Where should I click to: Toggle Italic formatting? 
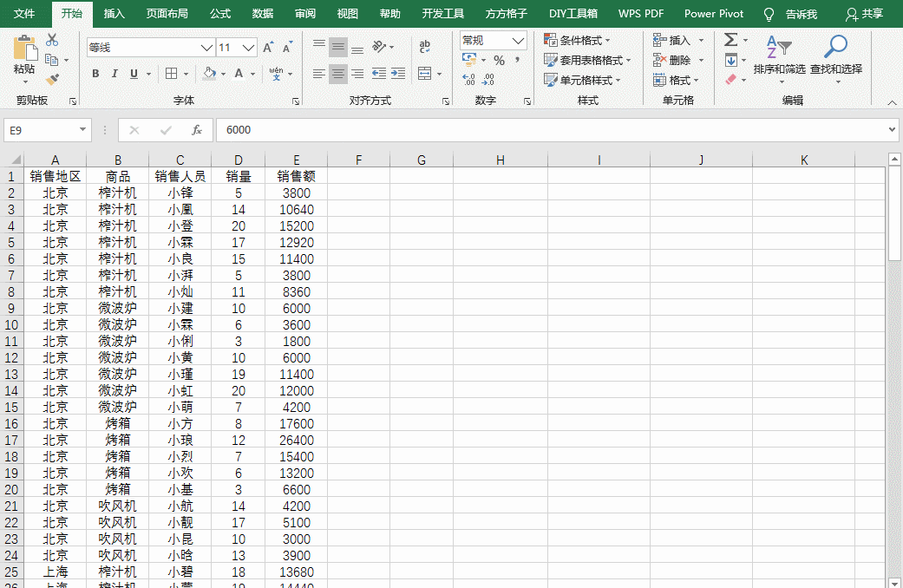(114, 74)
